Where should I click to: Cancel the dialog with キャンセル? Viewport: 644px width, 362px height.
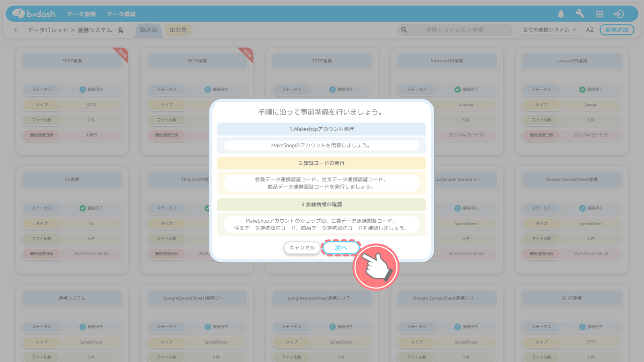[302, 248]
